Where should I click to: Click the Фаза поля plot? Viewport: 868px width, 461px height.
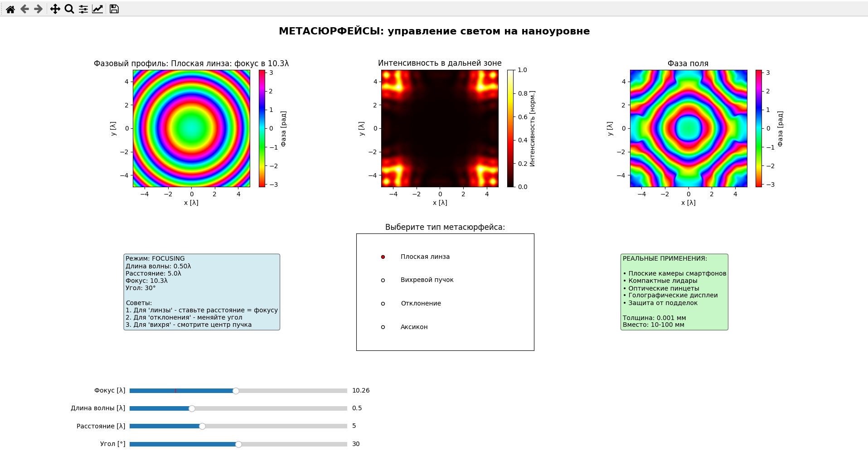[688, 128]
